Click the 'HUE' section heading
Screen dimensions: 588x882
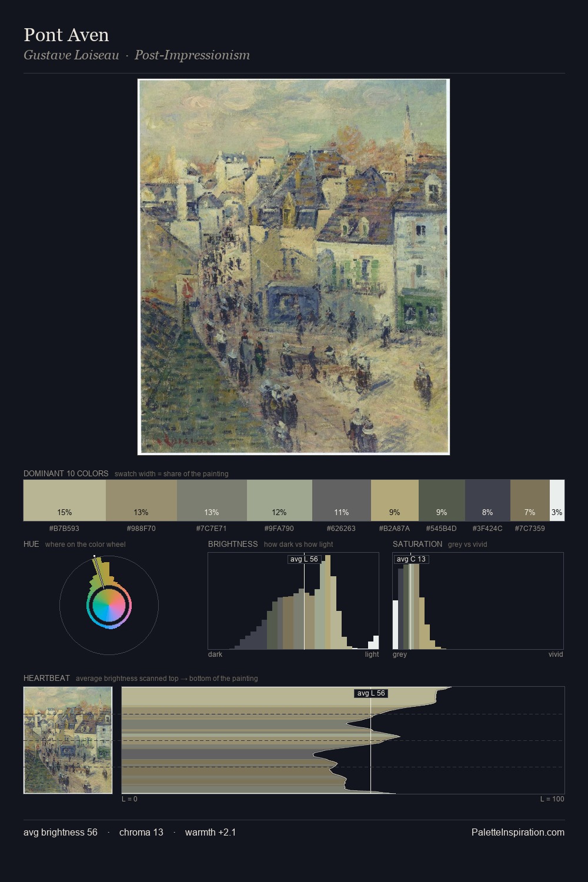pyautogui.click(x=31, y=544)
